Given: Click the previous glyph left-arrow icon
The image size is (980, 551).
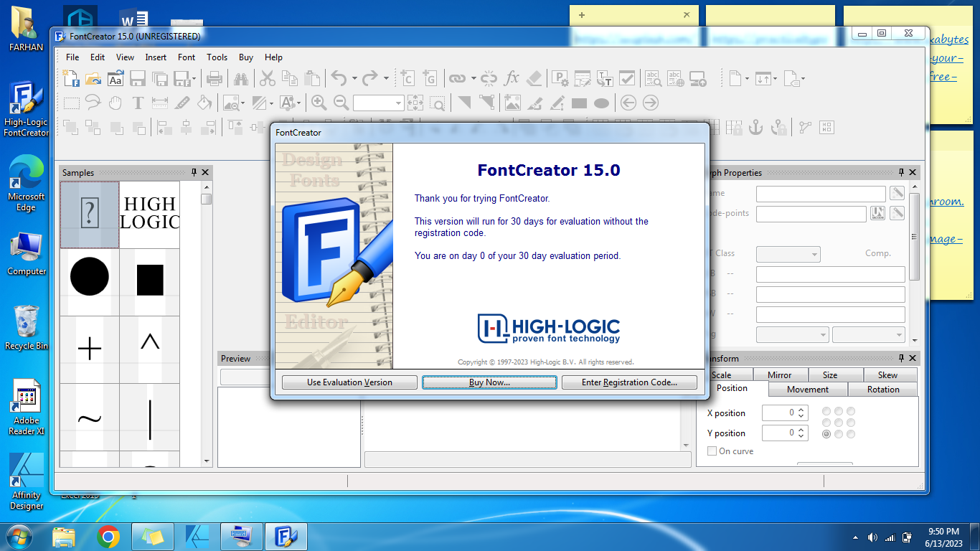Looking at the screenshot, I should point(628,103).
